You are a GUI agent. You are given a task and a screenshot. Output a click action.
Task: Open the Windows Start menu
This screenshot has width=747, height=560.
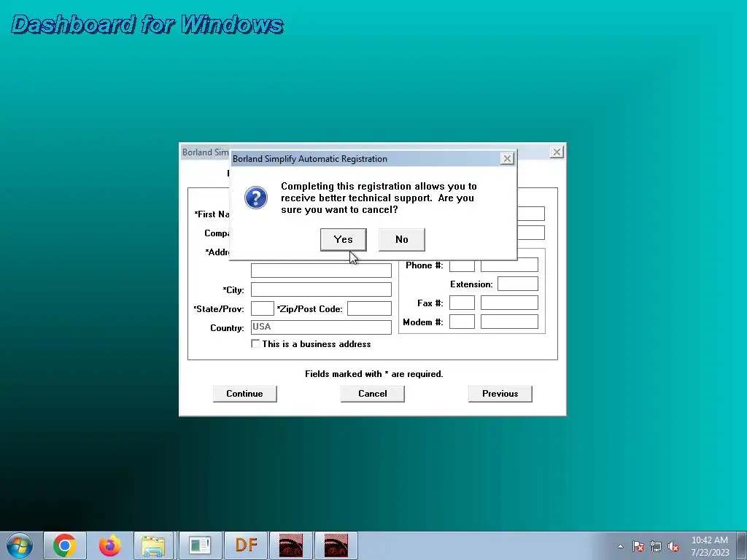[20, 545]
